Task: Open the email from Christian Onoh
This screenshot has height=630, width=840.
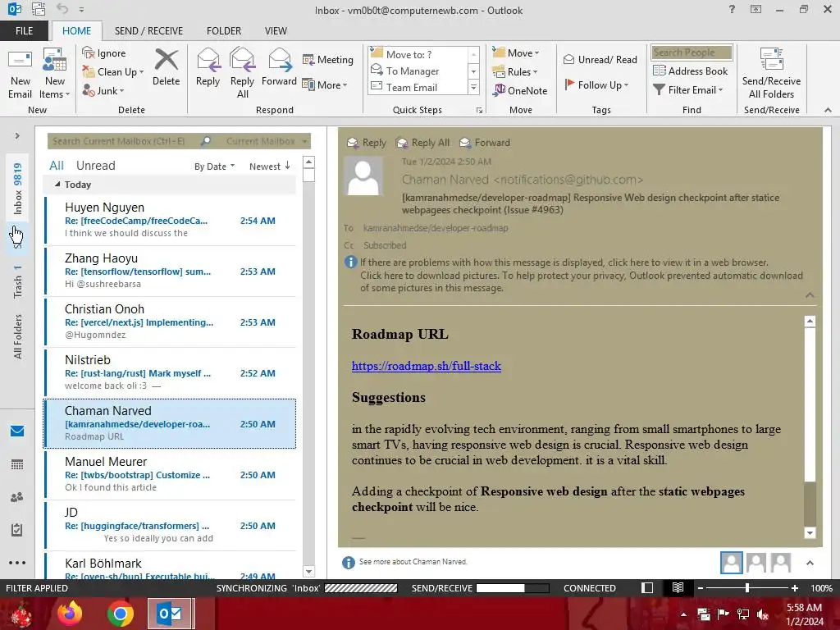Action: point(170,322)
